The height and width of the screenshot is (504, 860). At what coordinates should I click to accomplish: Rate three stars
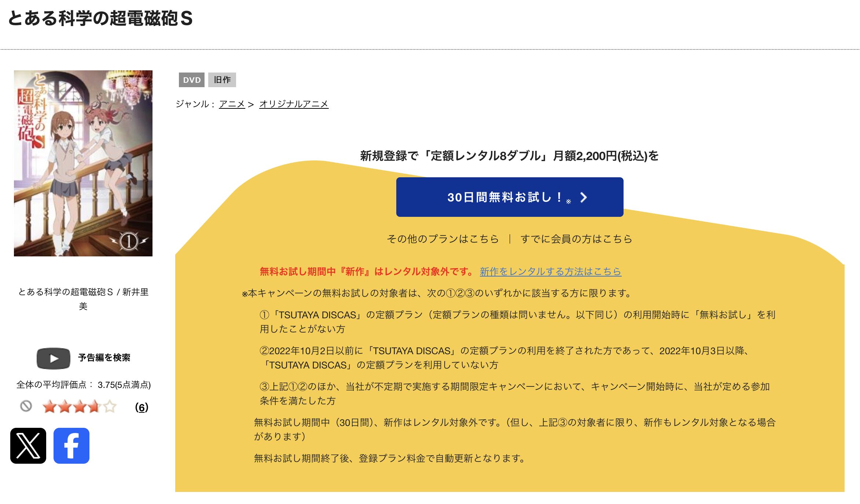tap(80, 407)
